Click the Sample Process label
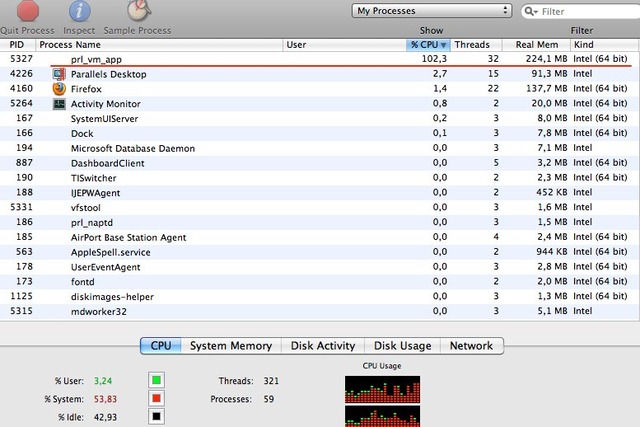 pyautogui.click(x=138, y=31)
